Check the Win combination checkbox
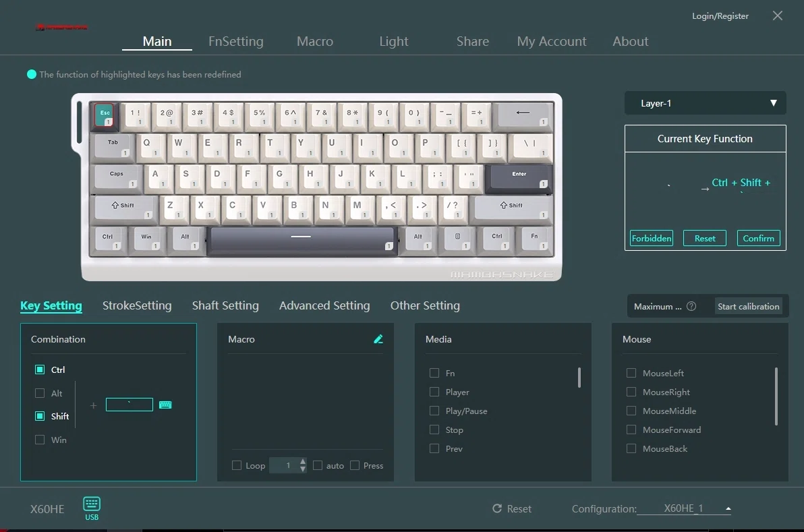 coord(40,440)
